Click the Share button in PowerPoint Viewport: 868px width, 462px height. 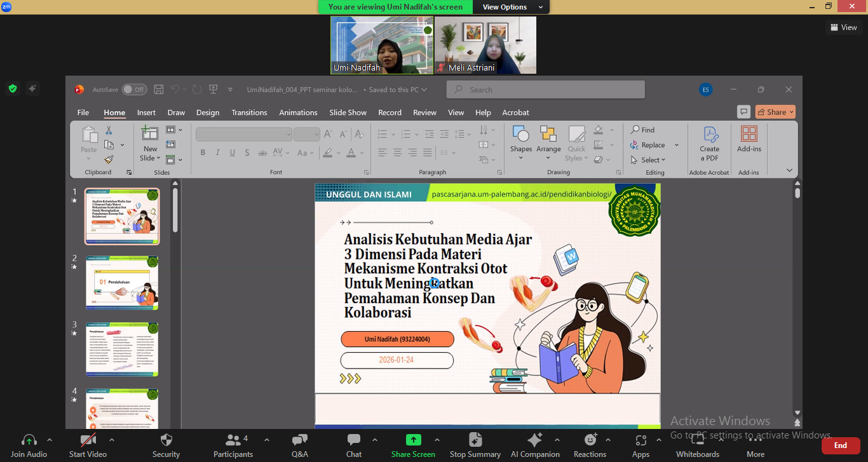coord(775,112)
